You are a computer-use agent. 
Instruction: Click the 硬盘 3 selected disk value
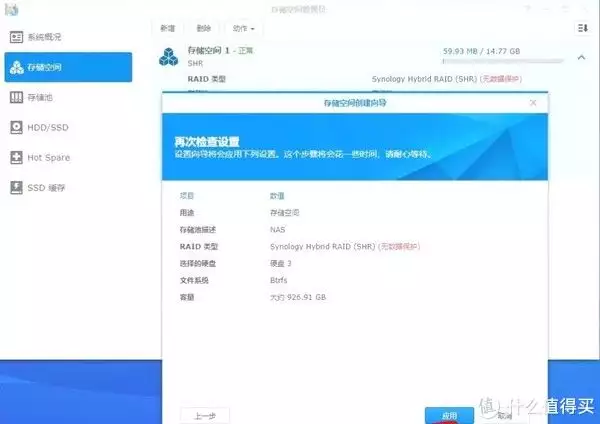281,263
